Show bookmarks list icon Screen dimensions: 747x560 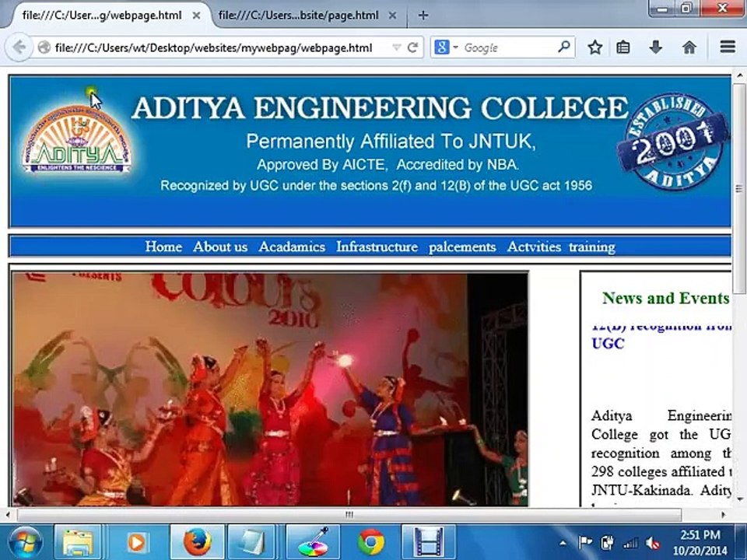(623, 47)
